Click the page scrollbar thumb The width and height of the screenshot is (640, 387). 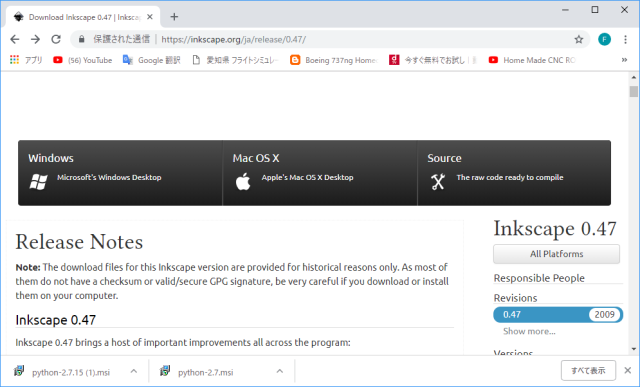633,91
